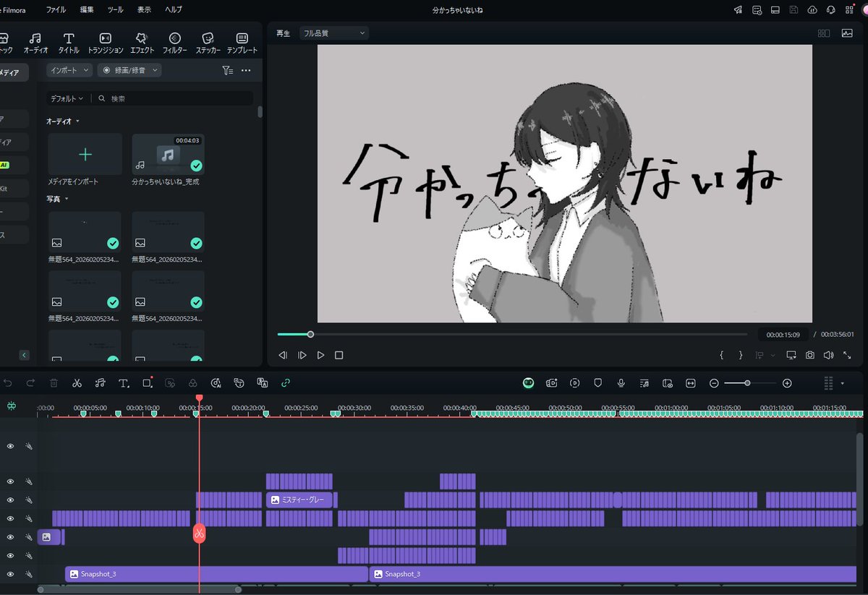
Task: Select the split scissors tool in timeline toolbar
Action: 77,383
